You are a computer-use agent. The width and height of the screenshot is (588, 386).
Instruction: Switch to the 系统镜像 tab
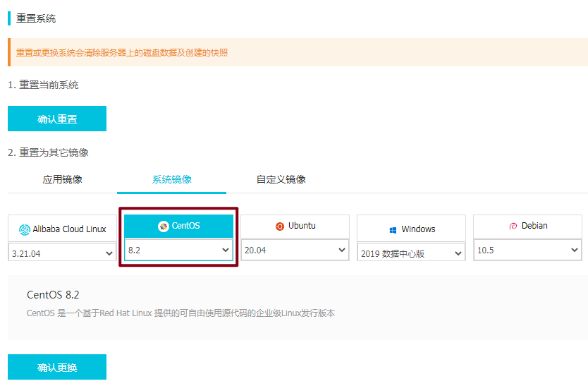[x=172, y=179]
